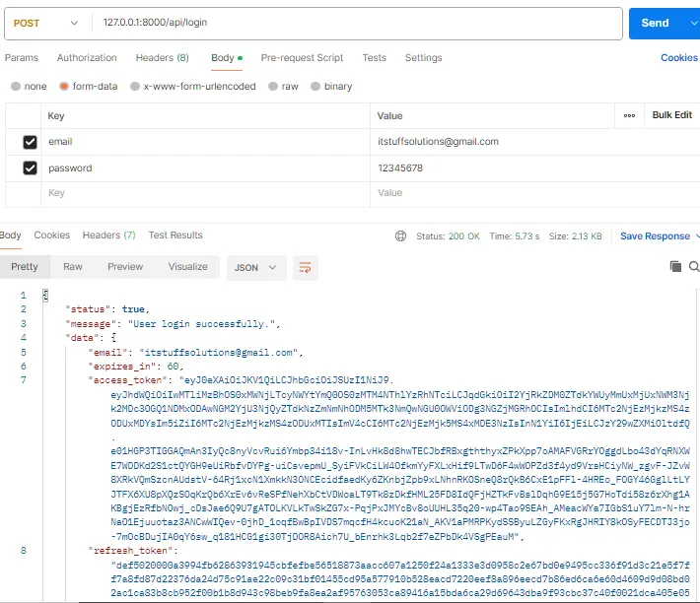Click the globe network icon beside Status
The image size is (700, 603).
tap(400, 235)
